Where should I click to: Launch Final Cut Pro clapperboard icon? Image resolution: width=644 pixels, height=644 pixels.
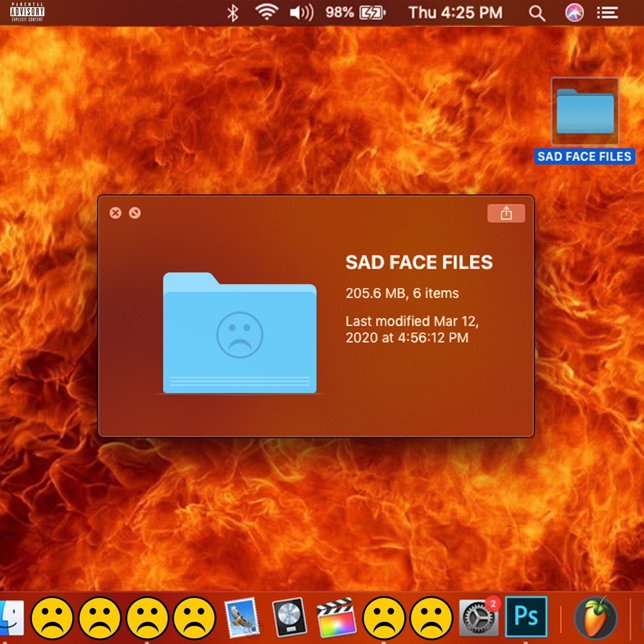336,618
